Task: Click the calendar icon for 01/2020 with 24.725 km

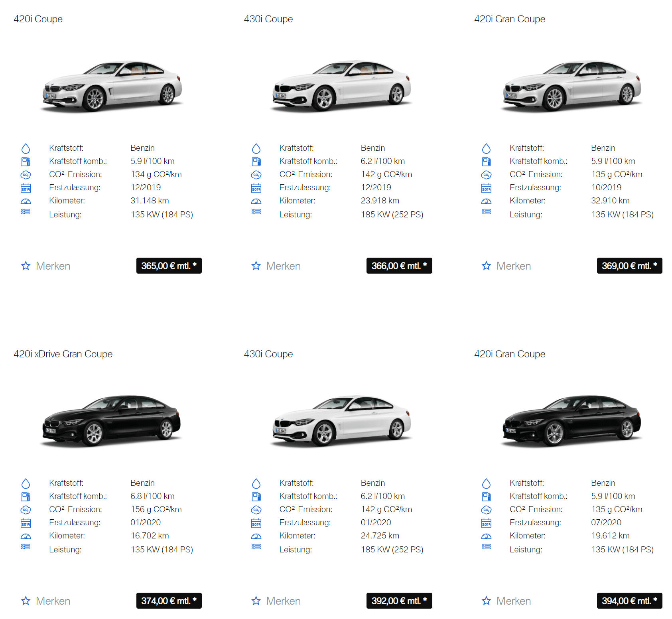Action: tap(256, 523)
